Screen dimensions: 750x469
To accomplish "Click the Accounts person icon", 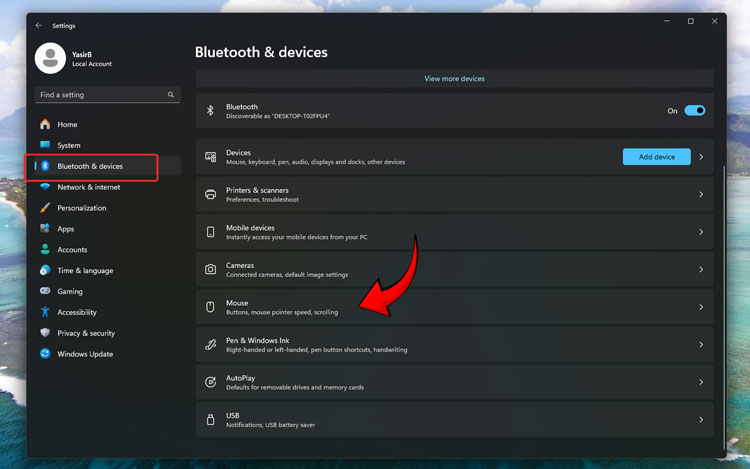I will (45, 250).
